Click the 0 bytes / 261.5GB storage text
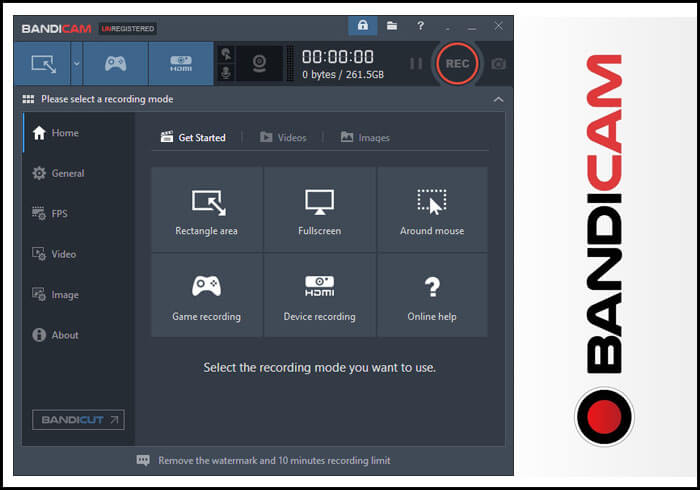Screen dimensions: 700x490 [343, 75]
